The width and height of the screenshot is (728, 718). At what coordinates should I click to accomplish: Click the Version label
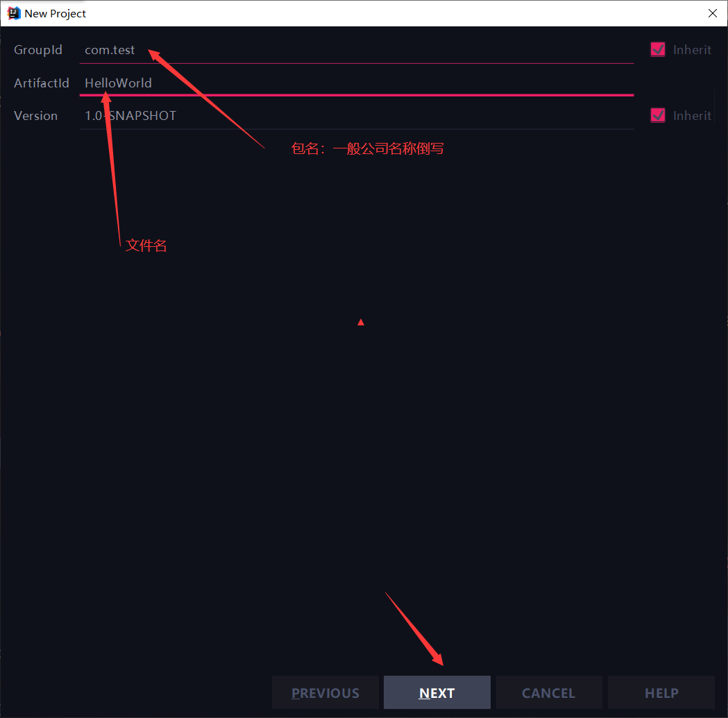[x=36, y=116]
